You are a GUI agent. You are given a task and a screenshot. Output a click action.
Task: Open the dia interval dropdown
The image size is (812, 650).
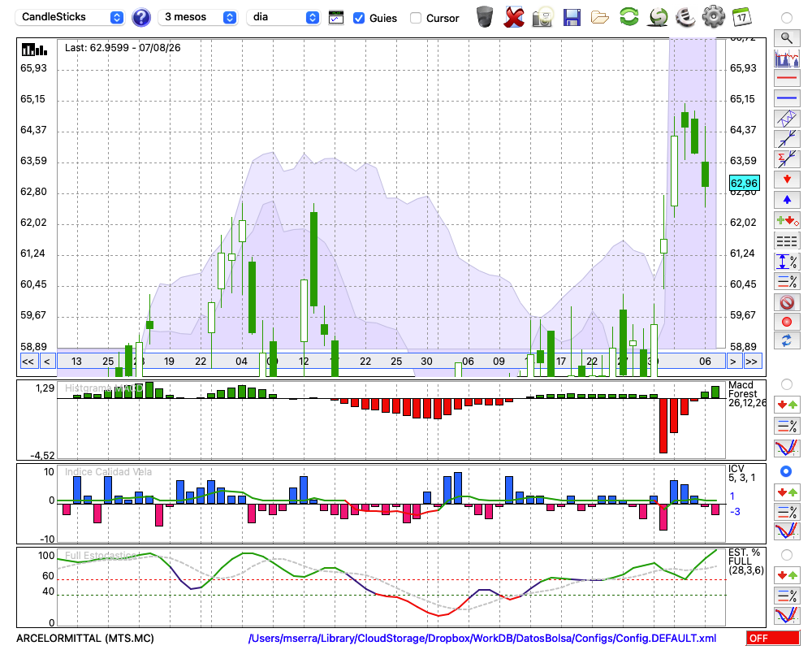283,17
